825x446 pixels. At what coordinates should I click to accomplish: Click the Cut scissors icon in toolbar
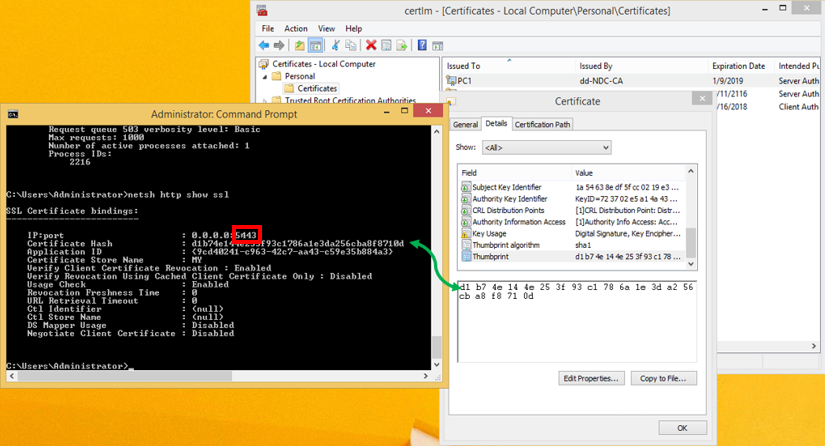tap(337, 45)
